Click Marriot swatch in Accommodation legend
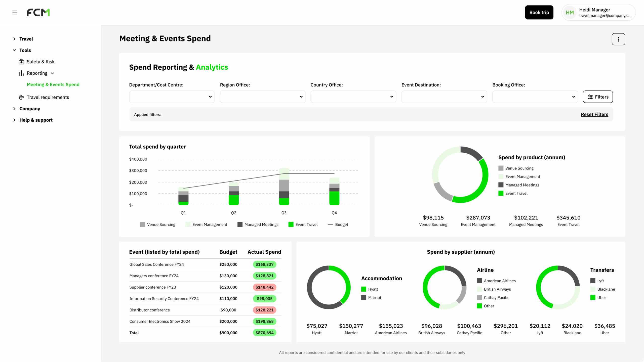The image size is (644, 362). click(x=364, y=298)
